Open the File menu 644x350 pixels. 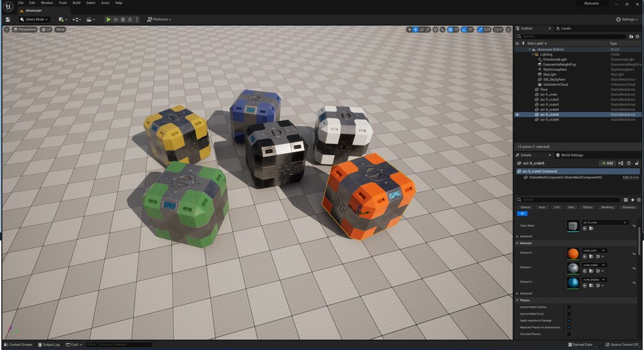[x=21, y=3]
